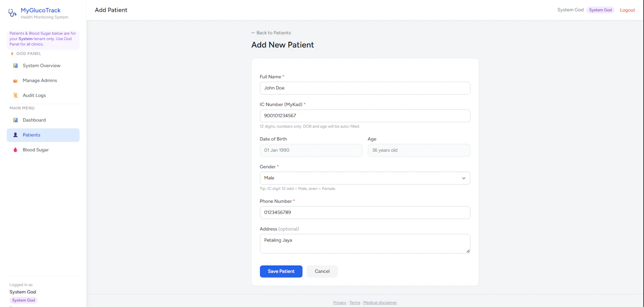
Task: Click the Health Monitoring System subtitle
Action: [x=44, y=17]
